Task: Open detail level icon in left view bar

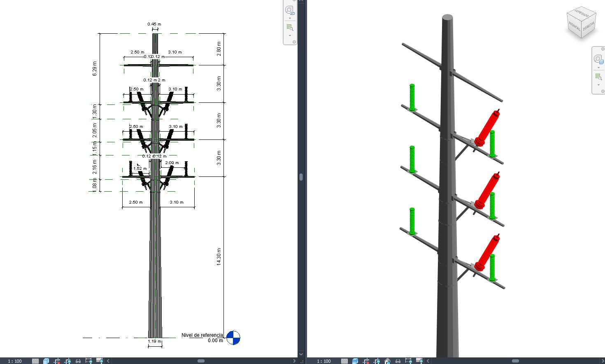Action: pos(35,361)
